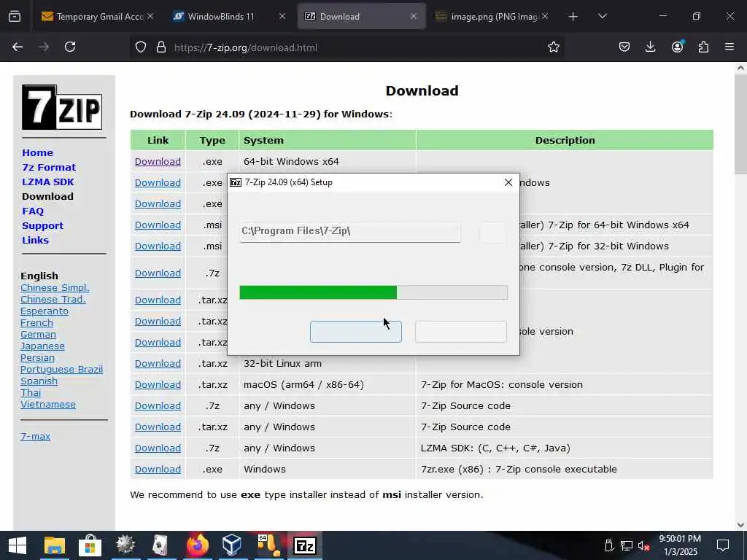Open Firefox hamburger application menu
The height and width of the screenshot is (560, 747).
(x=729, y=47)
